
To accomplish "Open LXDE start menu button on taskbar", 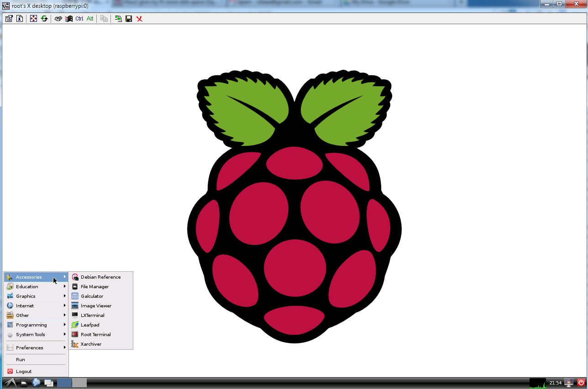I will [10, 383].
